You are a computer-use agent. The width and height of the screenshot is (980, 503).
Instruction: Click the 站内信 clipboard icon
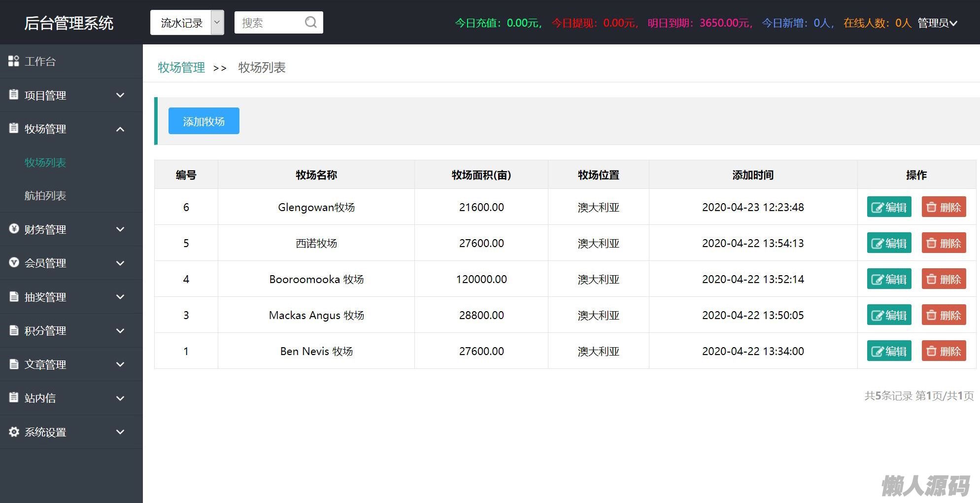click(x=14, y=397)
